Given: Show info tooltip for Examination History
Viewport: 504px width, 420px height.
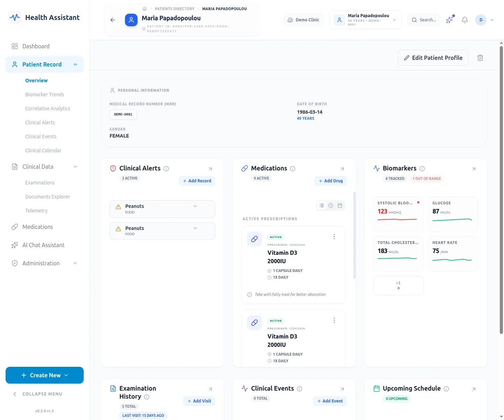Looking at the screenshot, I should click(x=147, y=397).
